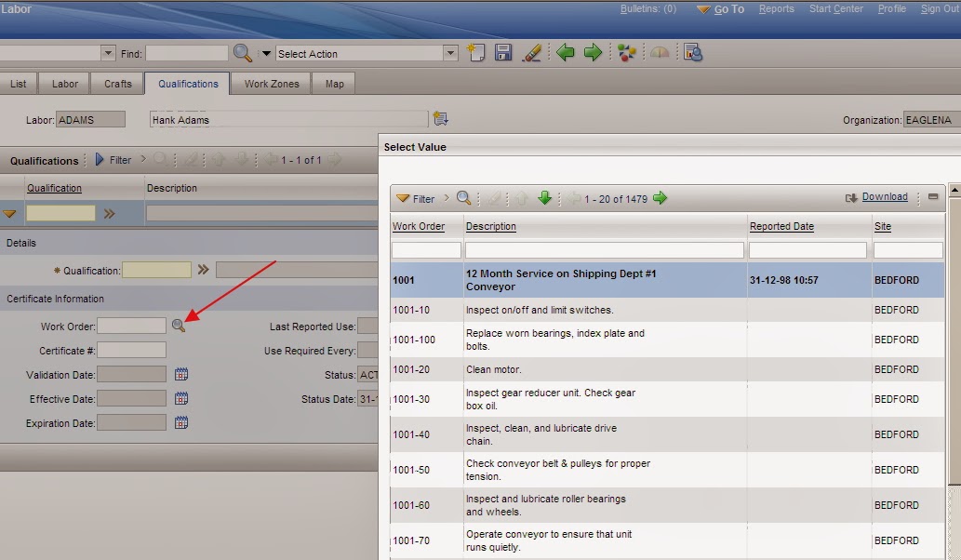This screenshot has height=560, width=961.
Task: Expand the Find field history dropdown arrow
Action: click(x=267, y=52)
